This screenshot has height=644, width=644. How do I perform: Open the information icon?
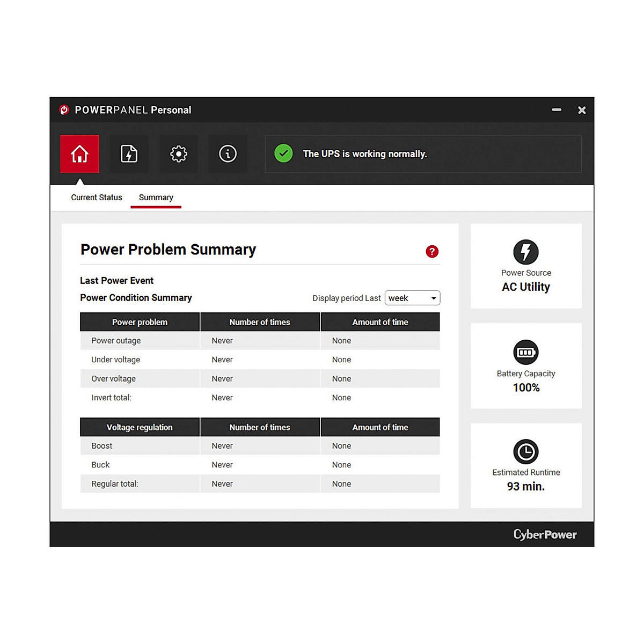click(x=228, y=154)
